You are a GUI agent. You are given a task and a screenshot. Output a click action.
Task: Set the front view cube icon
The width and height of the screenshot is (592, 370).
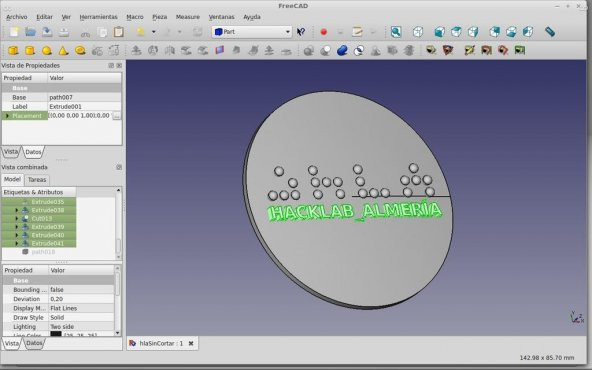tap(439, 32)
